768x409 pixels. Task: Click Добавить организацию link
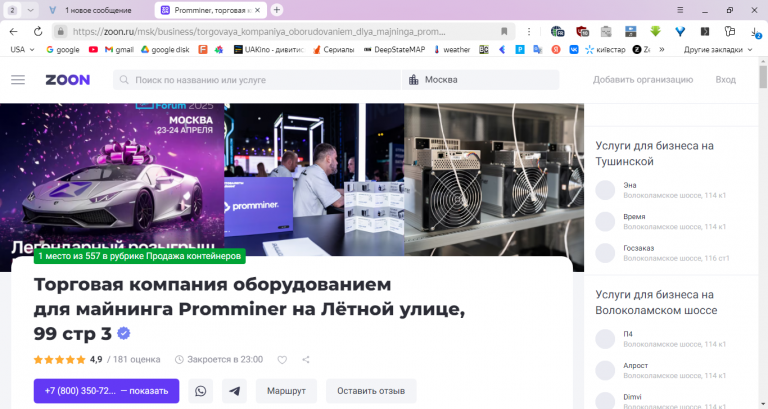643,80
